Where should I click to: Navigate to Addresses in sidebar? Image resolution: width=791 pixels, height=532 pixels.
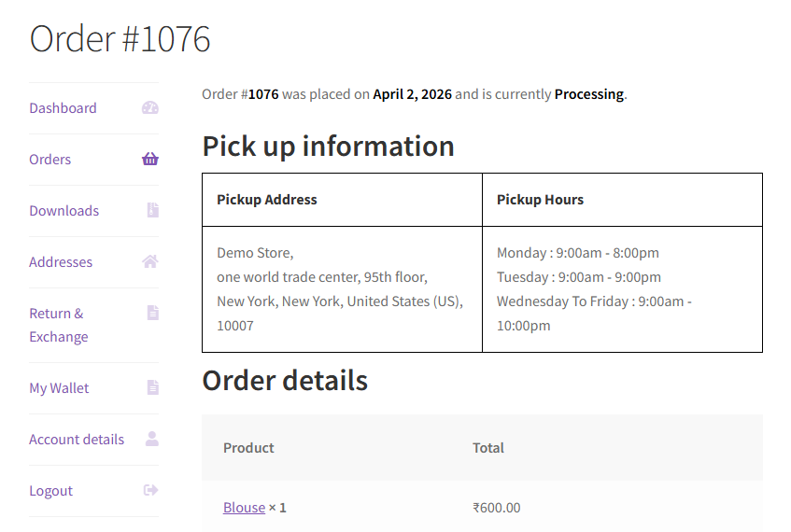coord(61,262)
